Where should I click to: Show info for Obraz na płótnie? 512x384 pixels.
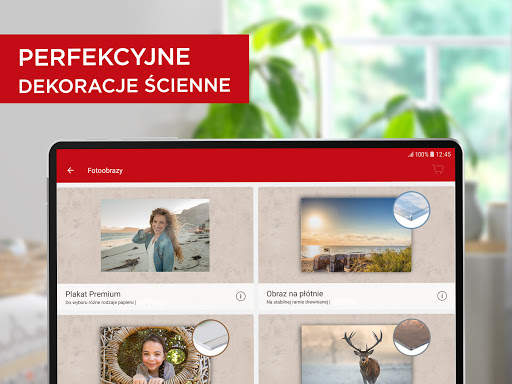tap(442, 296)
